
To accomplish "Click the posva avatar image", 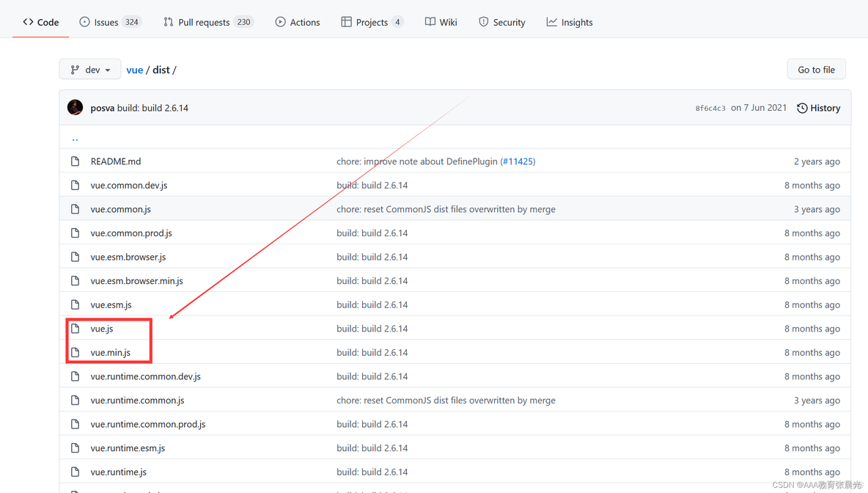I will pos(76,107).
